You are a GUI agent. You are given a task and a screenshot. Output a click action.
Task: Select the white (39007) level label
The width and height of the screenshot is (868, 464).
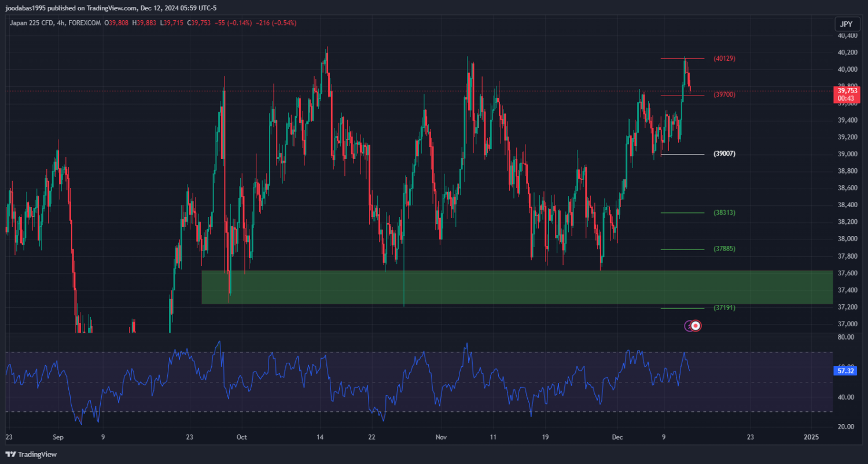pos(724,154)
